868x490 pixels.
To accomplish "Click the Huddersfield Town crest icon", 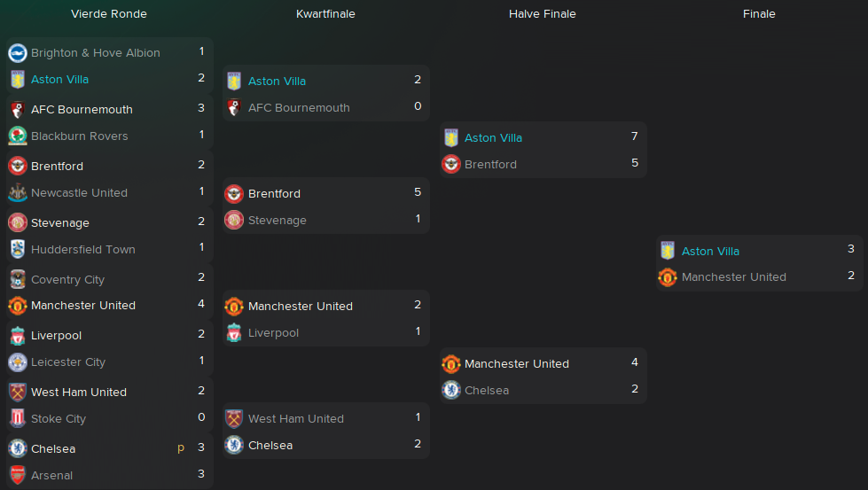I will (x=18, y=249).
